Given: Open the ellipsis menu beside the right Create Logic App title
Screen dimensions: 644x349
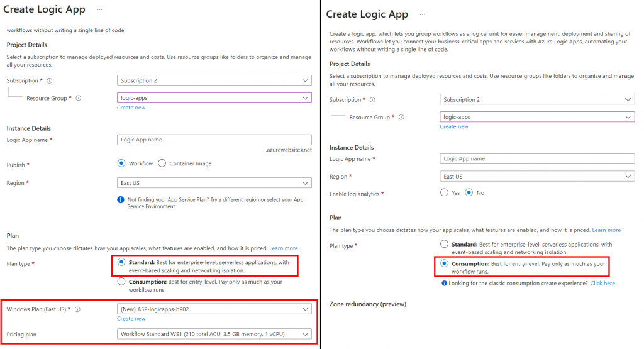Looking at the screenshot, I should click(x=423, y=15).
